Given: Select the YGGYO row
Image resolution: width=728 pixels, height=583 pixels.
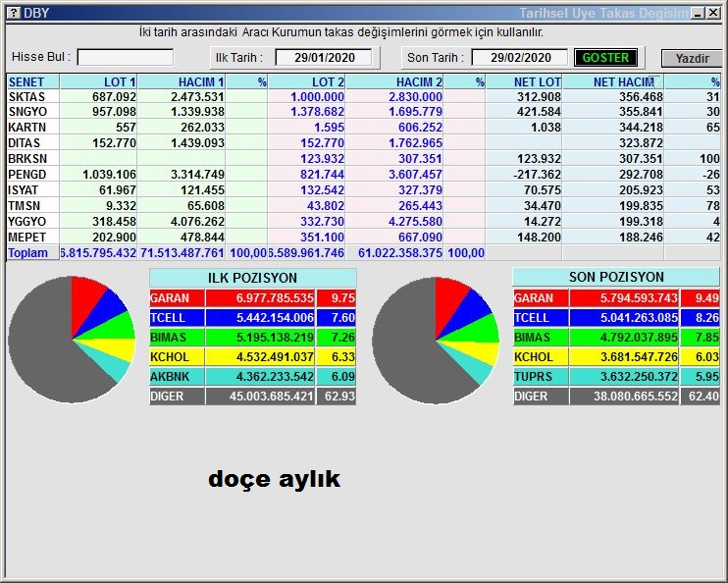Looking at the screenshot, I should click(364, 222).
